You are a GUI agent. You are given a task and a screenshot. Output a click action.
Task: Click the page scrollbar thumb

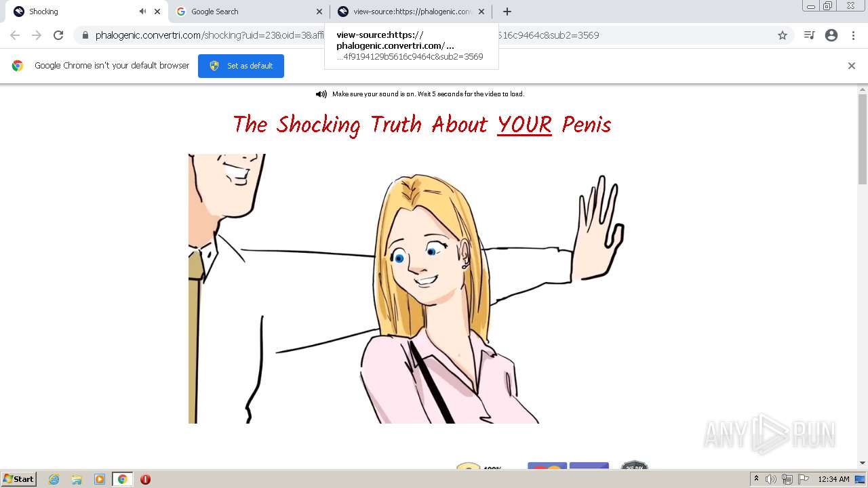[863, 139]
